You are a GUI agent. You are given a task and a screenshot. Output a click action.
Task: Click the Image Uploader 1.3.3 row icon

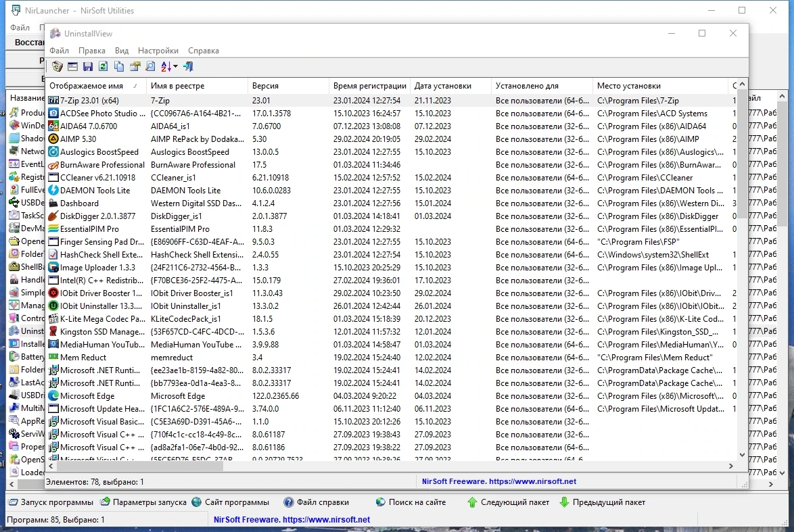53,267
